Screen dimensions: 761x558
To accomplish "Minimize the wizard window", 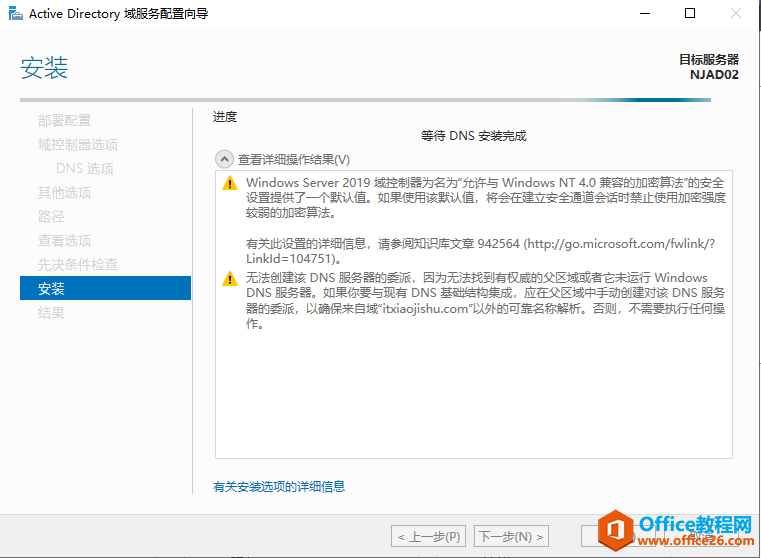I will [x=643, y=14].
